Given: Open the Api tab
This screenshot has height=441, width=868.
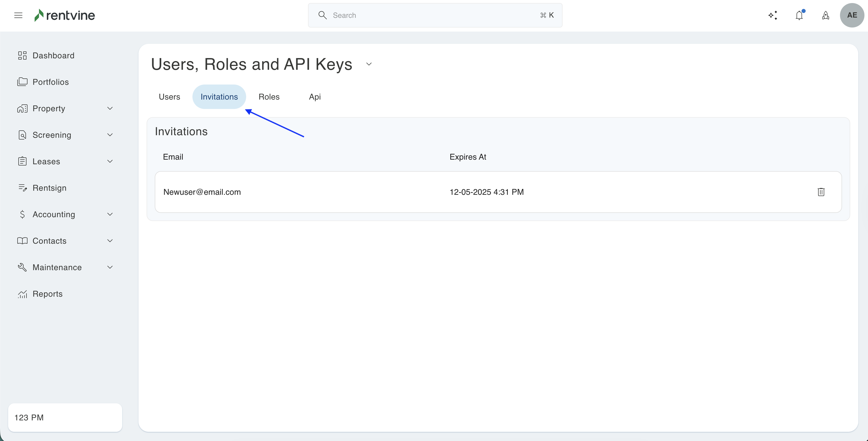Looking at the screenshot, I should pos(315,97).
